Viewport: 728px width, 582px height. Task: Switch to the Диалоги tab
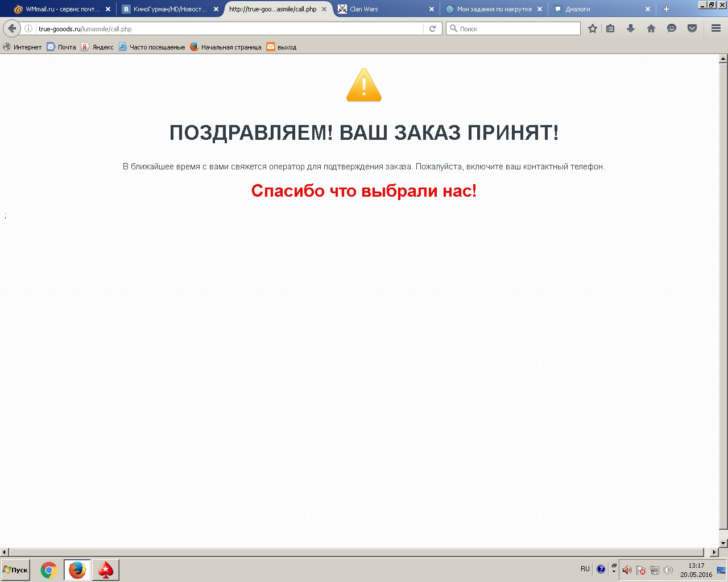click(x=602, y=9)
